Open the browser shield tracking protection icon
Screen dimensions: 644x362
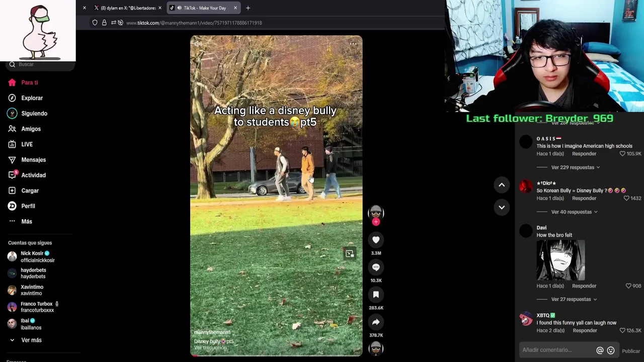(x=95, y=23)
